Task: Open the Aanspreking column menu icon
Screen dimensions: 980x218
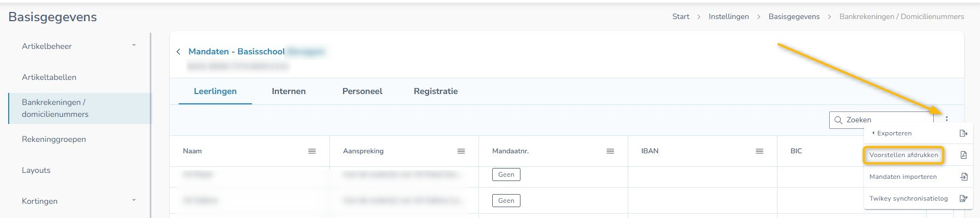Action: 461,151
